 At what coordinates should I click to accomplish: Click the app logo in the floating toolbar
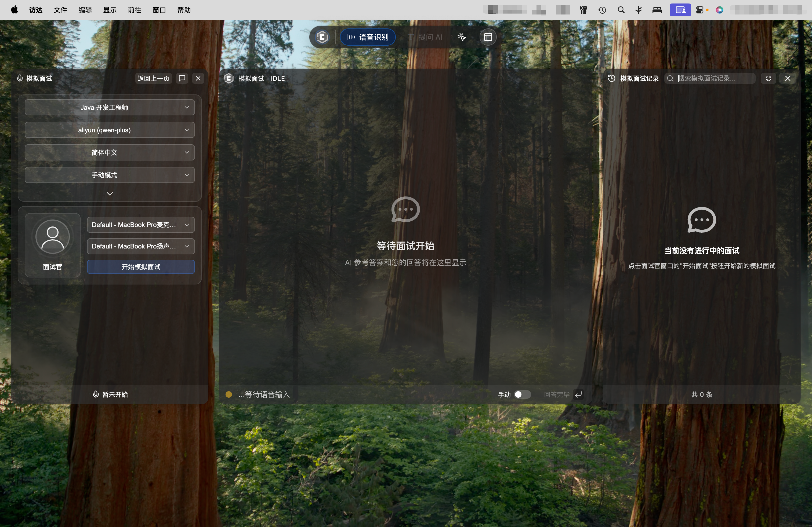[x=322, y=37]
